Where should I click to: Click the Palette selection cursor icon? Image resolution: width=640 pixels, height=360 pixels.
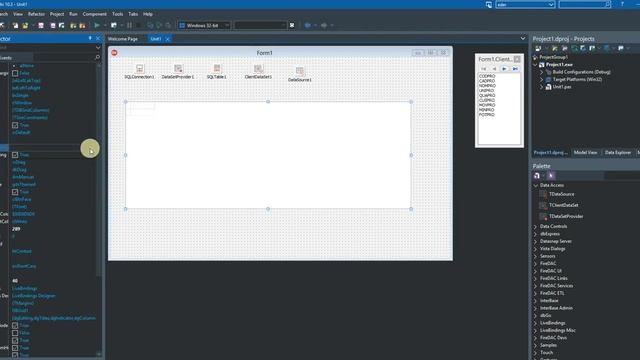[551, 176]
